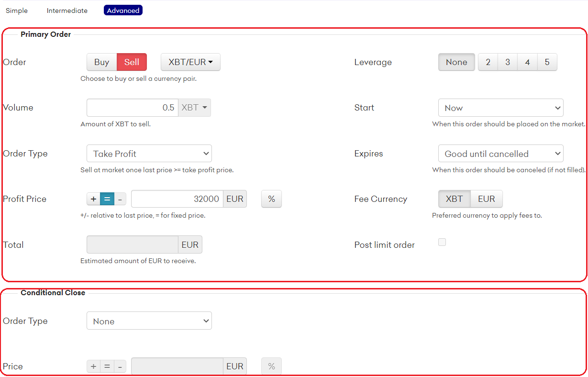Click the plus sign in Conditional Close Price
This screenshot has width=588, height=377.
click(x=93, y=366)
